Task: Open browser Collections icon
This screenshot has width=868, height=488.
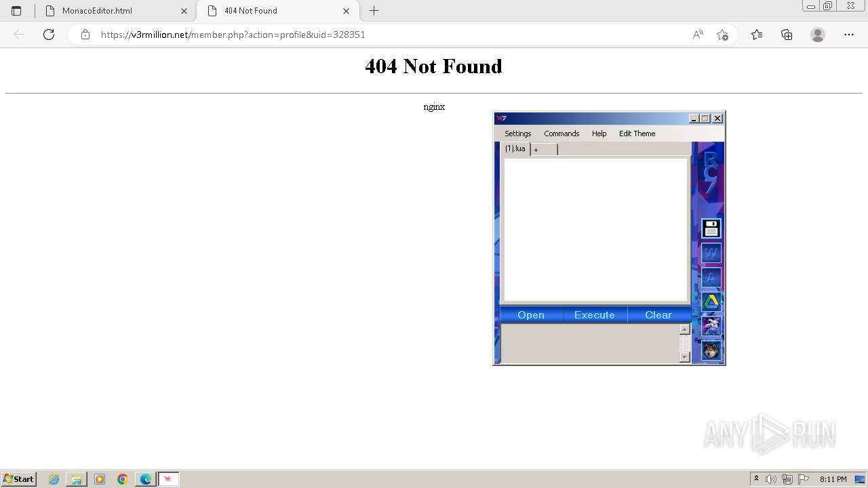Action: (x=787, y=35)
